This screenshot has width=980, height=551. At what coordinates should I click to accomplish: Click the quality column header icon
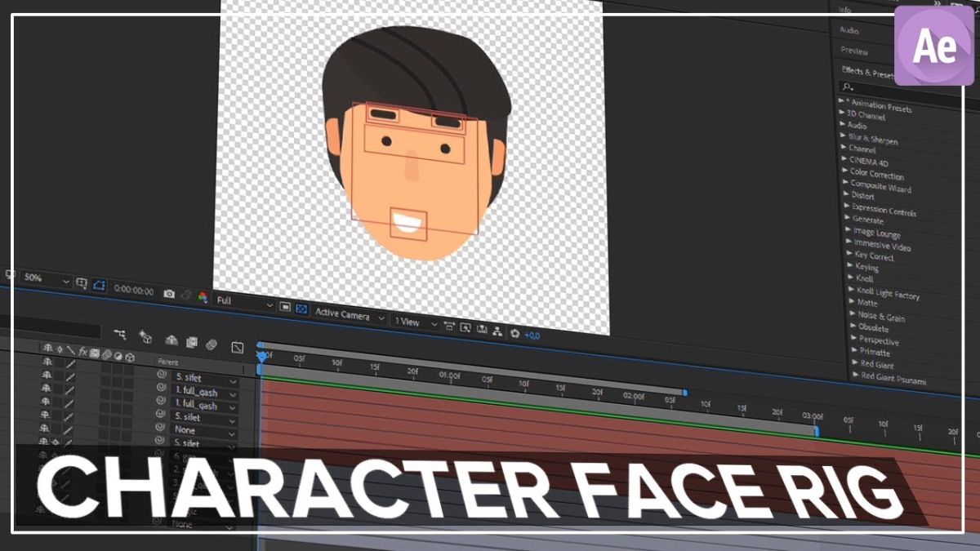[x=71, y=350]
